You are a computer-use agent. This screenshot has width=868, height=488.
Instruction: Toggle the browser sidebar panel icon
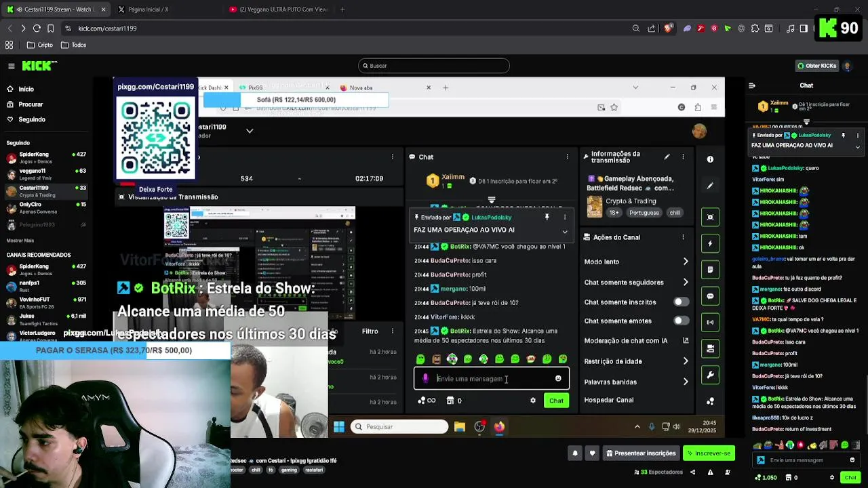click(804, 28)
